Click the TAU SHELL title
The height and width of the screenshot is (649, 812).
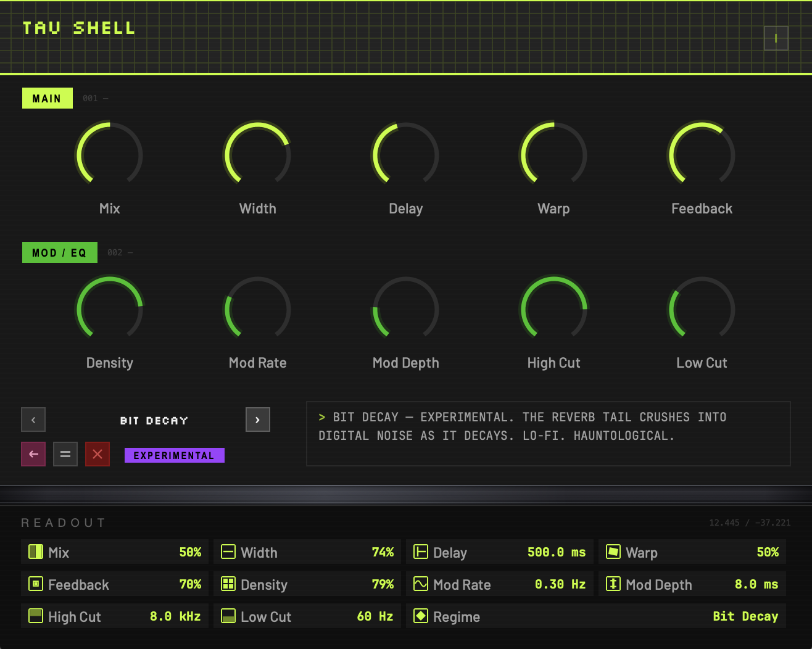79,28
